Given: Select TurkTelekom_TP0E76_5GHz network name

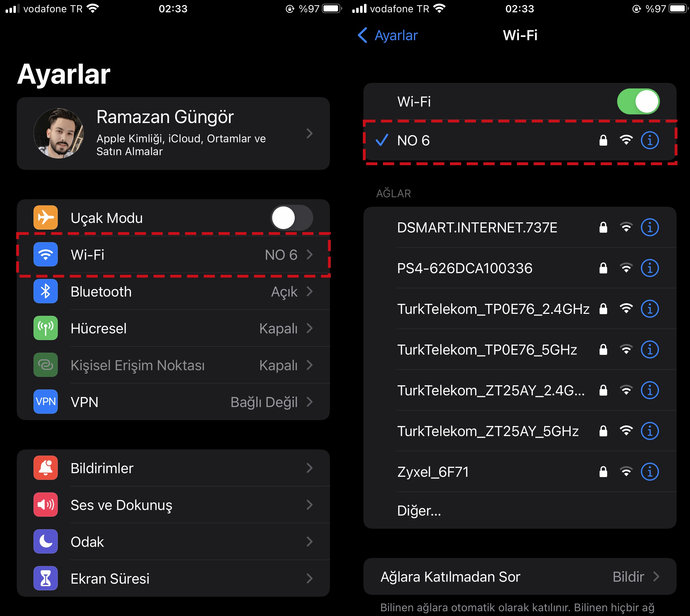Looking at the screenshot, I should [487, 350].
